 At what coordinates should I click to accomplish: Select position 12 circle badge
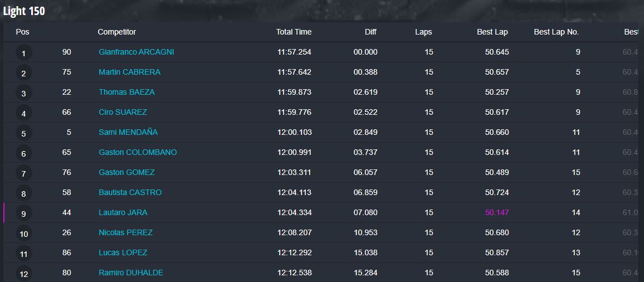(x=23, y=274)
